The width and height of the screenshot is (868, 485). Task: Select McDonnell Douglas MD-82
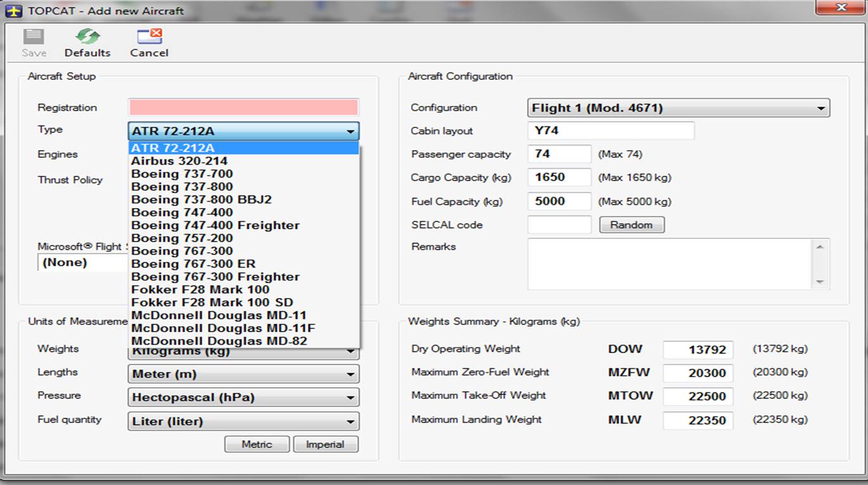tap(244, 341)
